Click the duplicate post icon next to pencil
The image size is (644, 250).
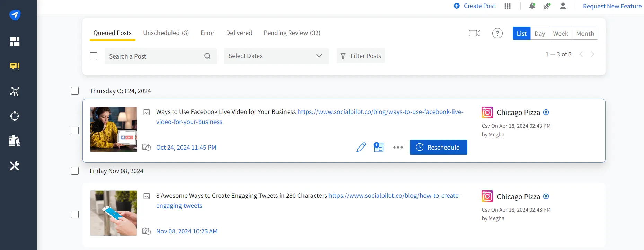tap(379, 147)
